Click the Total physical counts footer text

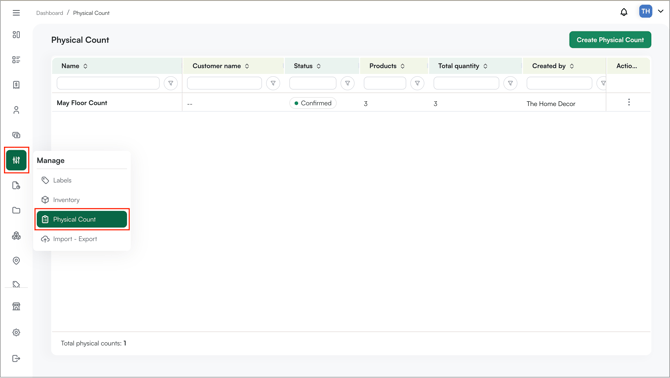(x=94, y=343)
